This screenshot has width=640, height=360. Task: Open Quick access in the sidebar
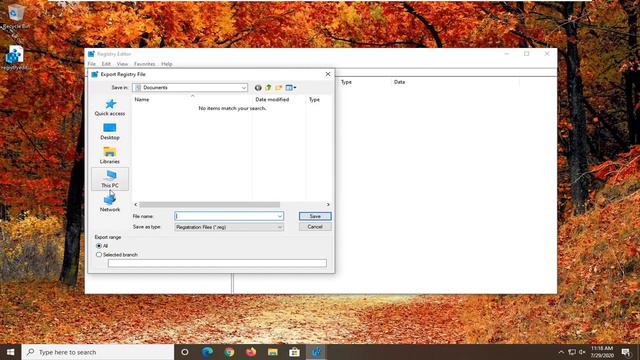click(110, 107)
